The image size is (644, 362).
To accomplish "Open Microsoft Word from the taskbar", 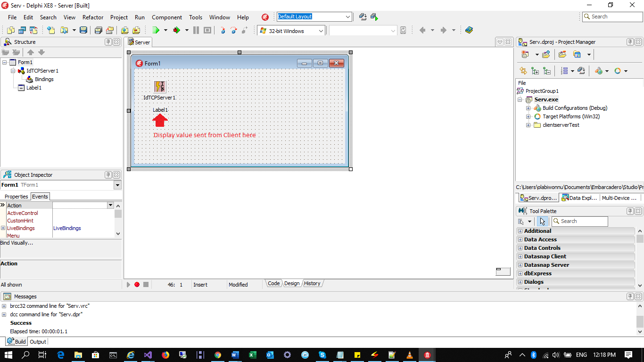I will coord(235,355).
